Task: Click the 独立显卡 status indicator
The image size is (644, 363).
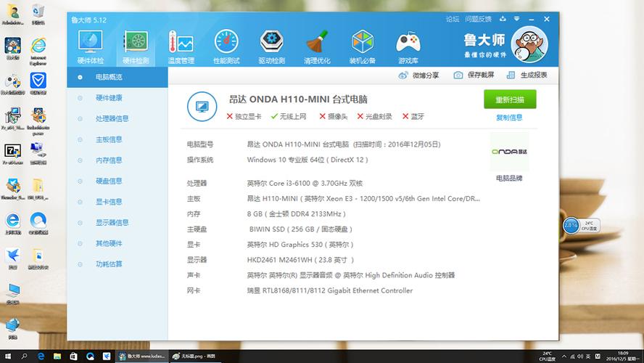Action: [244, 116]
